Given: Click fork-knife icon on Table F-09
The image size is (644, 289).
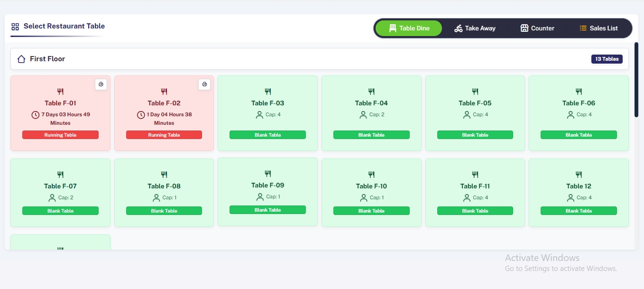Looking at the screenshot, I should pos(268,174).
